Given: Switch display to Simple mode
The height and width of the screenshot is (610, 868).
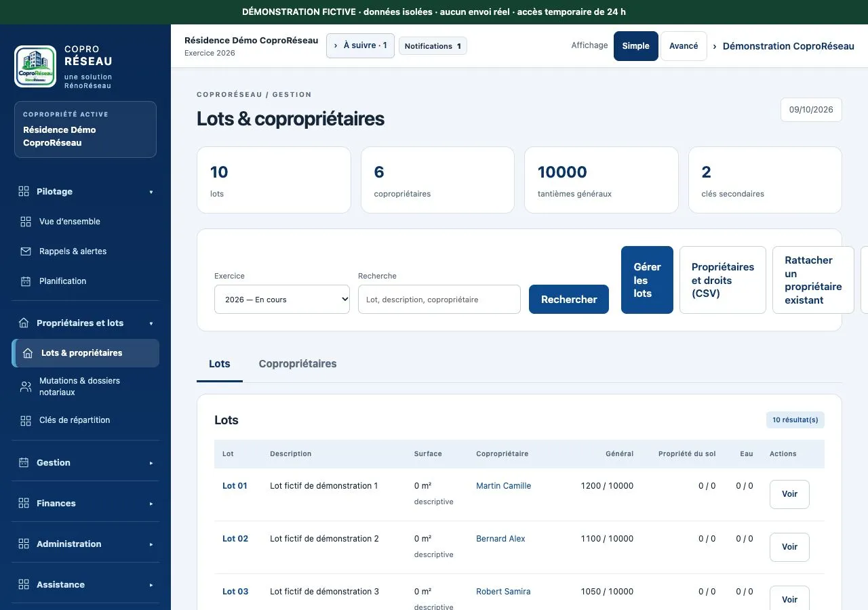Looking at the screenshot, I should tap(636, 46).
